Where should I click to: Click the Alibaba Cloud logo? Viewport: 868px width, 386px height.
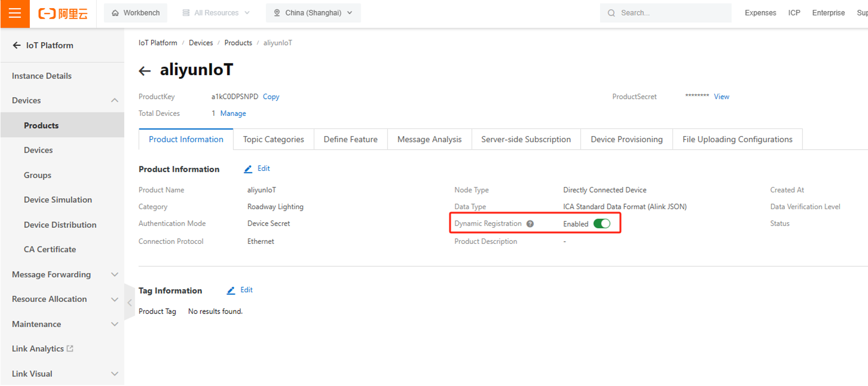point(63,14)
